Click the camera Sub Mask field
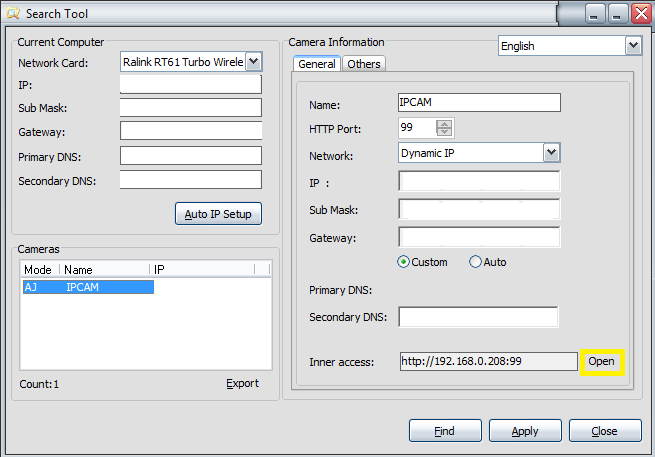The width and height of the screenshot is (655, 457). coord(479,209)
